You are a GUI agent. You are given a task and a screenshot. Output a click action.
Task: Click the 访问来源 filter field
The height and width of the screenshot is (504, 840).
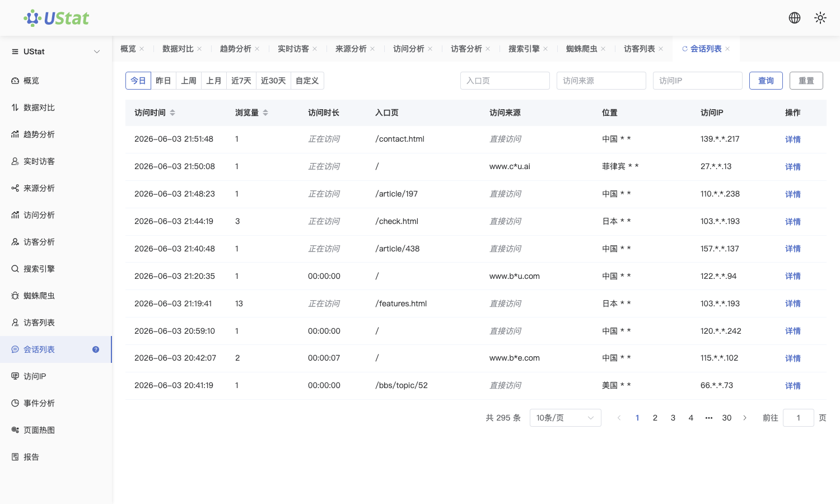(601, 81)
